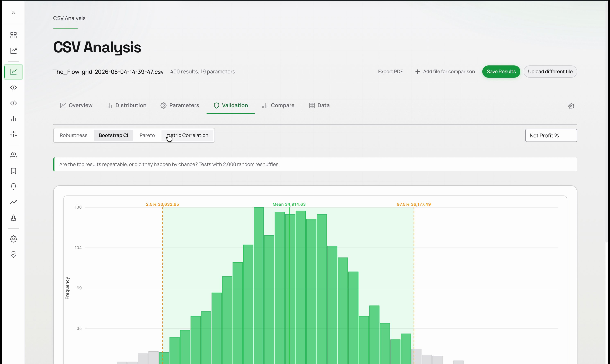Click the '97.5% 36,177.49' upper bound label

click(414, 204)
